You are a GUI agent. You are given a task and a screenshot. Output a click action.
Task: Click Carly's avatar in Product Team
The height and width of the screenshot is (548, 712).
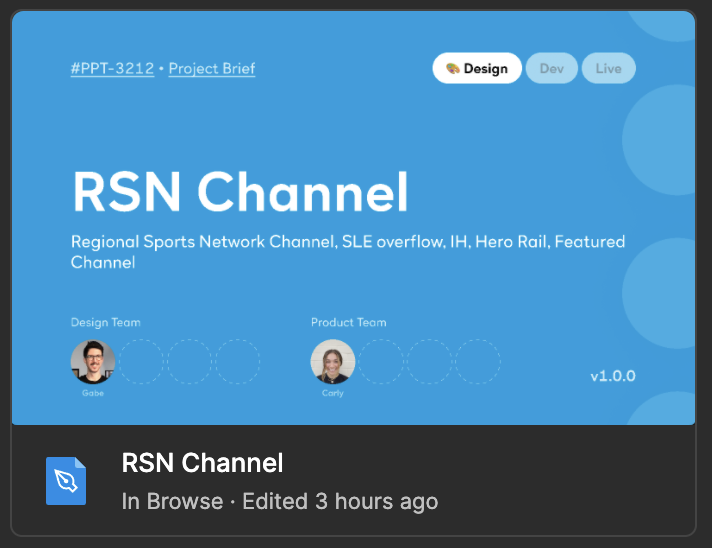click(x=333, y=362)
